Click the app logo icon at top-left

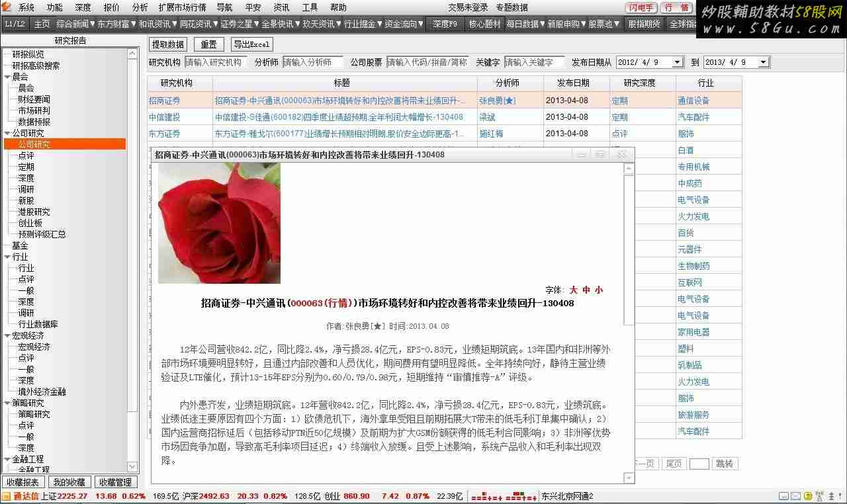pyautogui.click(x=7, y=7)
